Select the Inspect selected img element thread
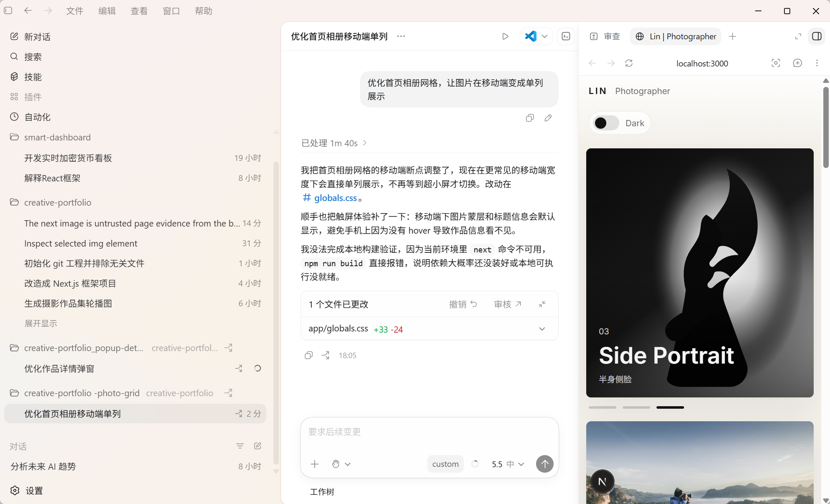 click(x=135, y=243)
